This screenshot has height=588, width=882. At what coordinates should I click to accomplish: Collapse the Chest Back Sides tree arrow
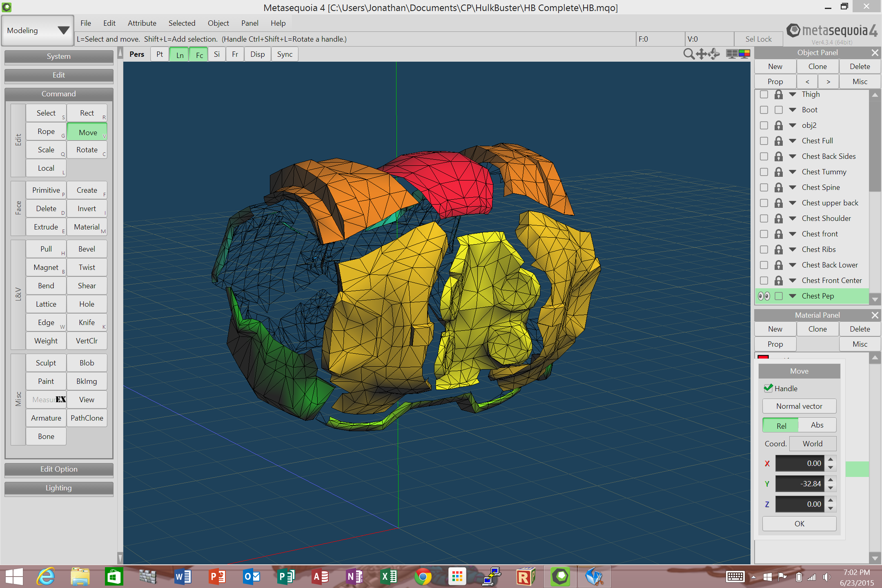(793, 156)
